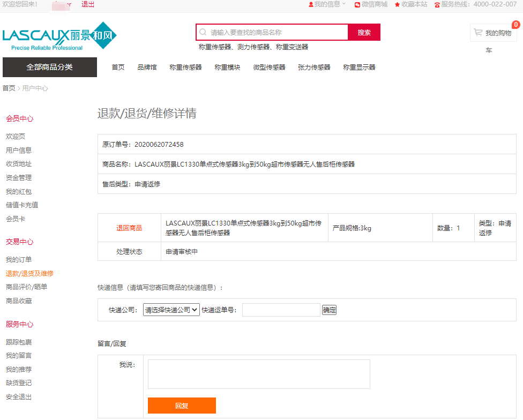Screen dimensions: 523x420
Task: Open 我的推荐 in sidebar
Action: pyautogui.click(x=19, y=370)
